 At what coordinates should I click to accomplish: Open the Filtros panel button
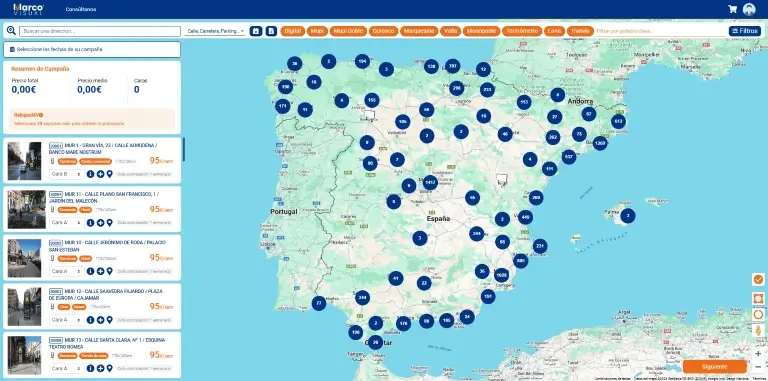click(744, 31)
